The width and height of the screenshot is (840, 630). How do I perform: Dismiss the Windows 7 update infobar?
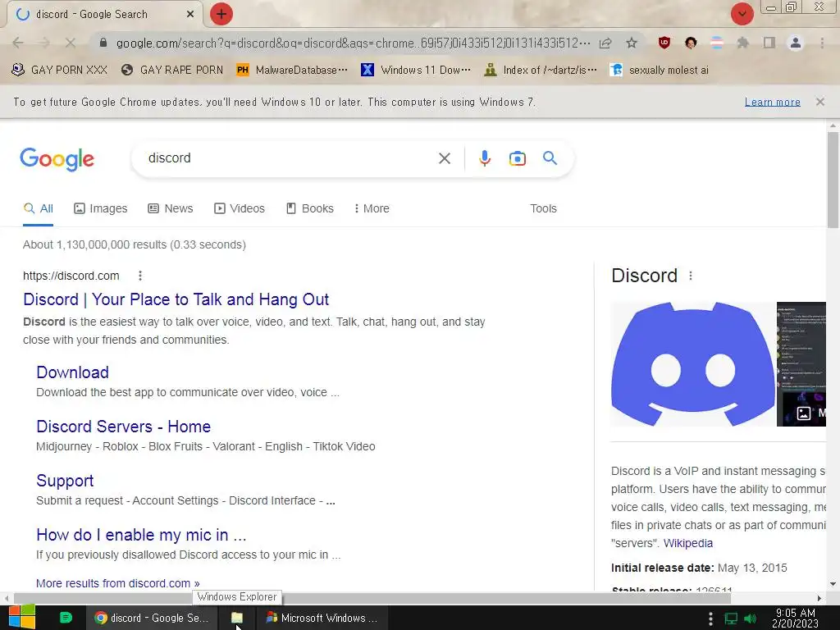pos(819,102)
